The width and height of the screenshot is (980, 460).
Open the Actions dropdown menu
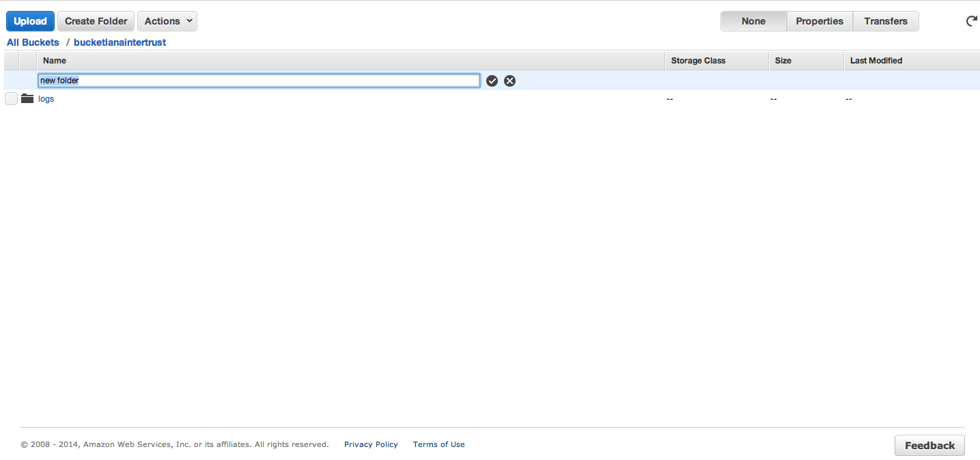pos(167,21)
